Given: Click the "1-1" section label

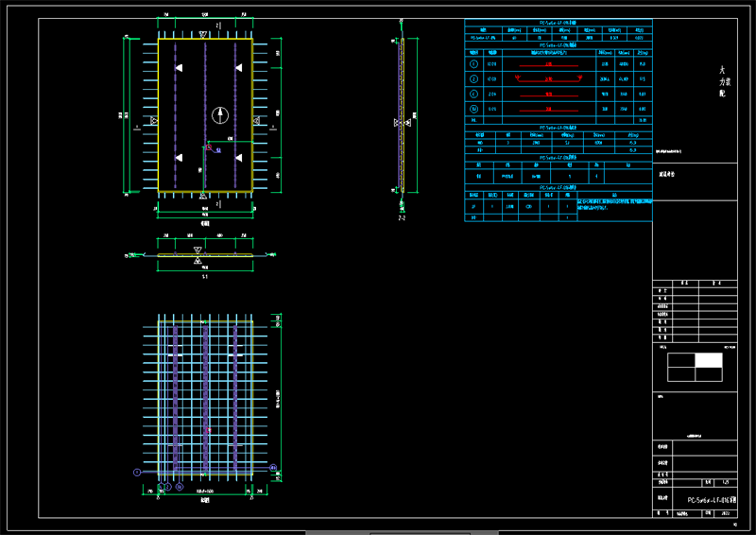Looking at the screenshot, I should (205, 277).
